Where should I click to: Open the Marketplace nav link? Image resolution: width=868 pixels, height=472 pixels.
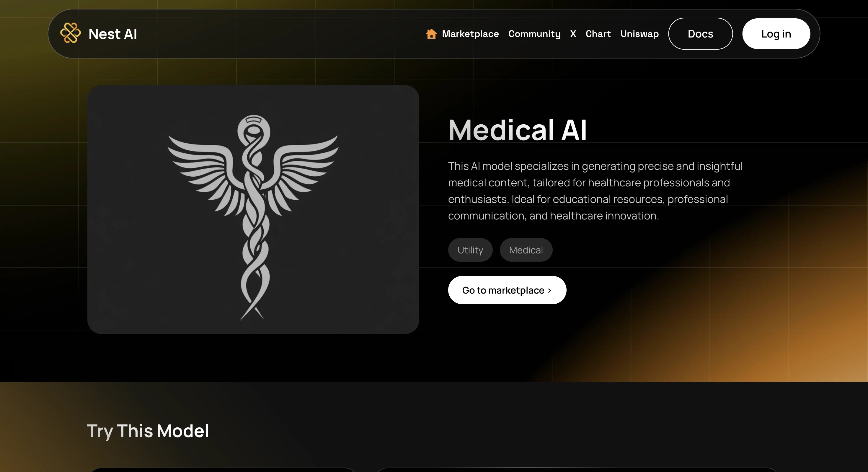[470, 34]
